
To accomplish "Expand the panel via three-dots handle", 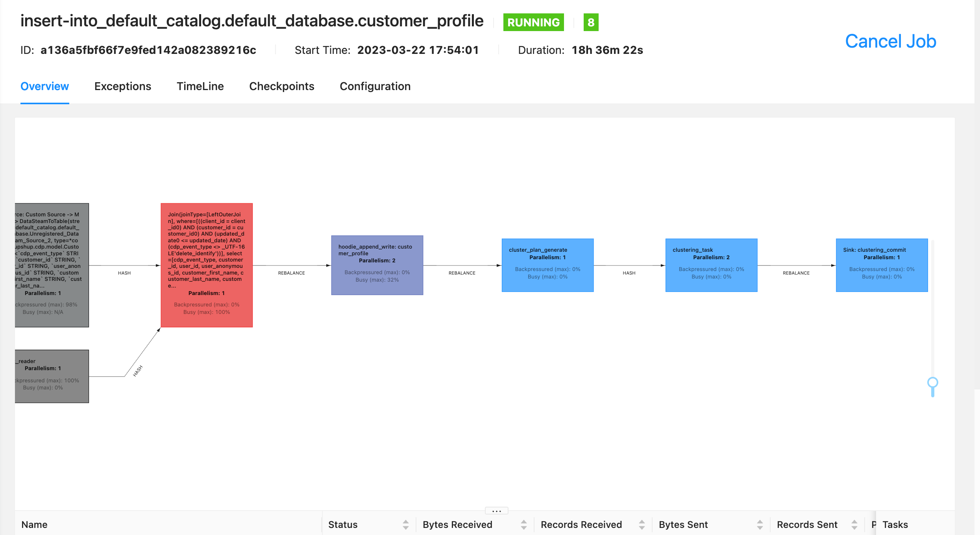I will pos(496,511).
